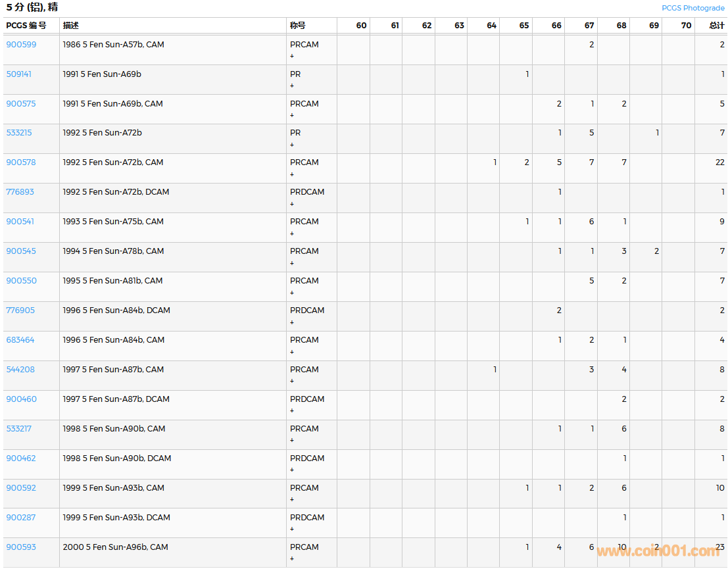Open coin entry 776893
This screenshot has width=728, height=569.
(20, 192)
